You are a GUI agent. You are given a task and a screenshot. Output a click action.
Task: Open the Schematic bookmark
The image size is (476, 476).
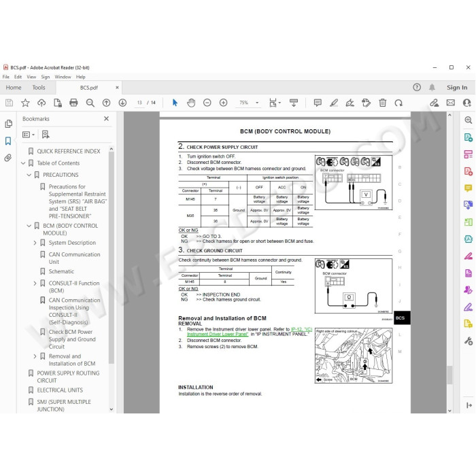(x=61, y=272)
